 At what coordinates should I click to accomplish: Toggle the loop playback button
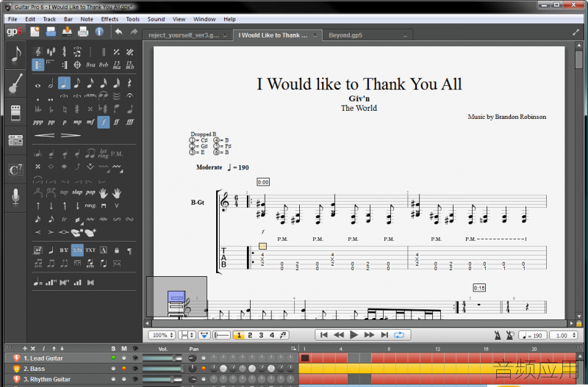point(399,335)
